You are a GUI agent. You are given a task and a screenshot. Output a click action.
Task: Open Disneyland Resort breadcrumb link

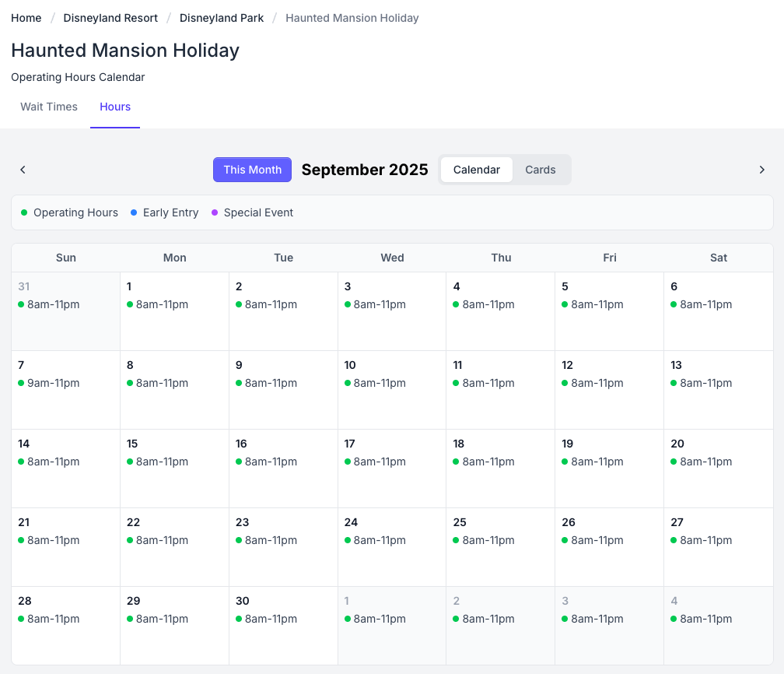click(110, 18)
